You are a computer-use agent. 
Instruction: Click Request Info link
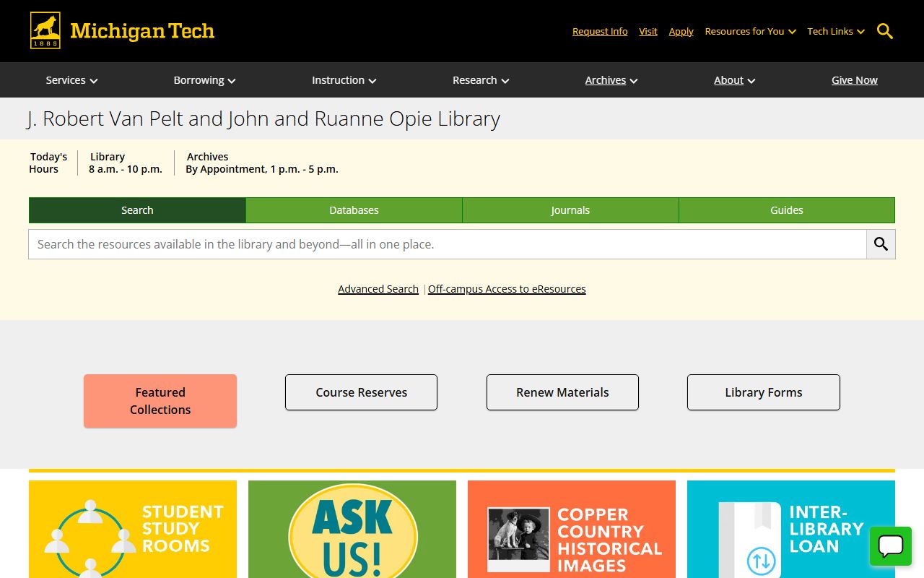click(x=600, y=31)
